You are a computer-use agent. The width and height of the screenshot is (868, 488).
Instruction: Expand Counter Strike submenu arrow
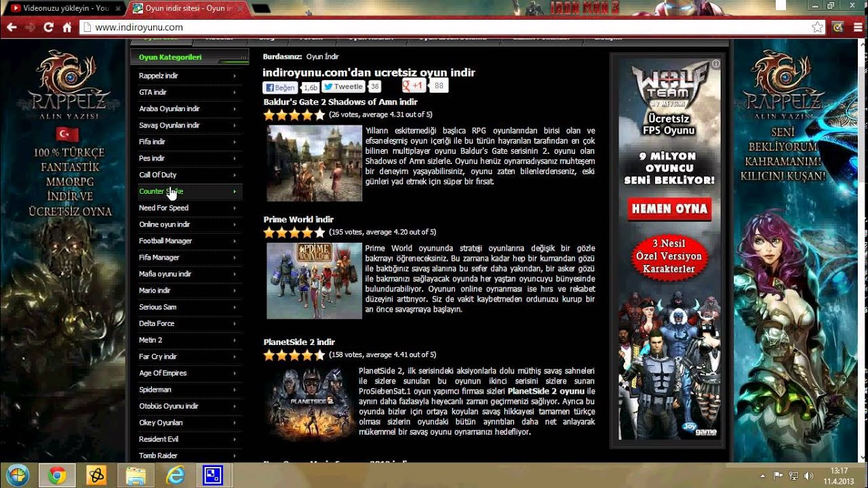(x=235, y=191)
